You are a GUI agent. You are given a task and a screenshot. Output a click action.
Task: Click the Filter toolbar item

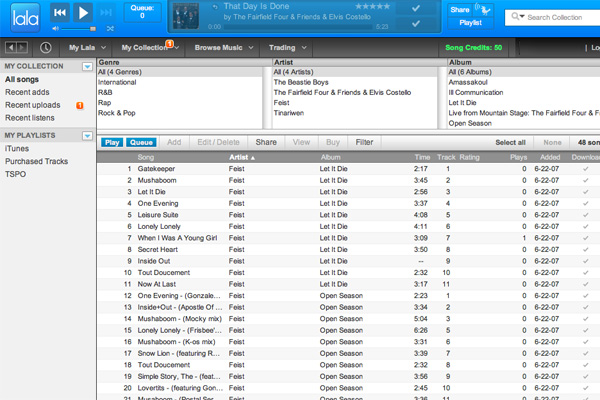pyautogui.click(x=364, y=142)
